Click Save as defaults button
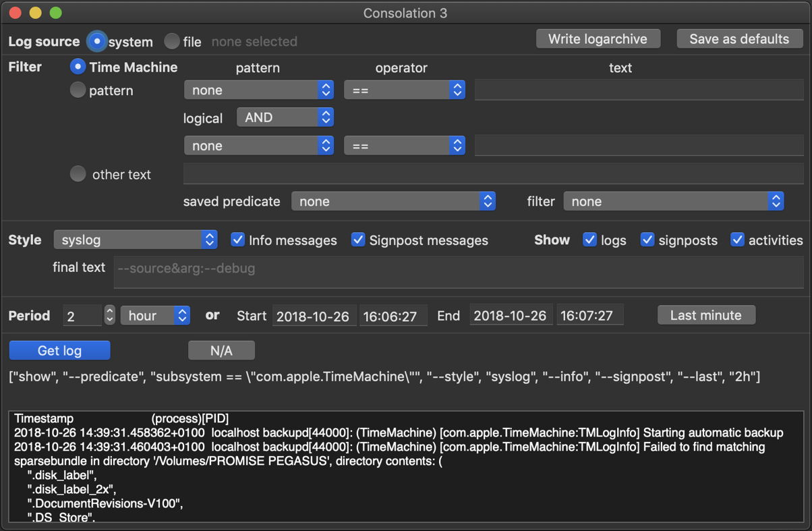The width and height of the screenshot is (812, 531). (x=739, y=38)
